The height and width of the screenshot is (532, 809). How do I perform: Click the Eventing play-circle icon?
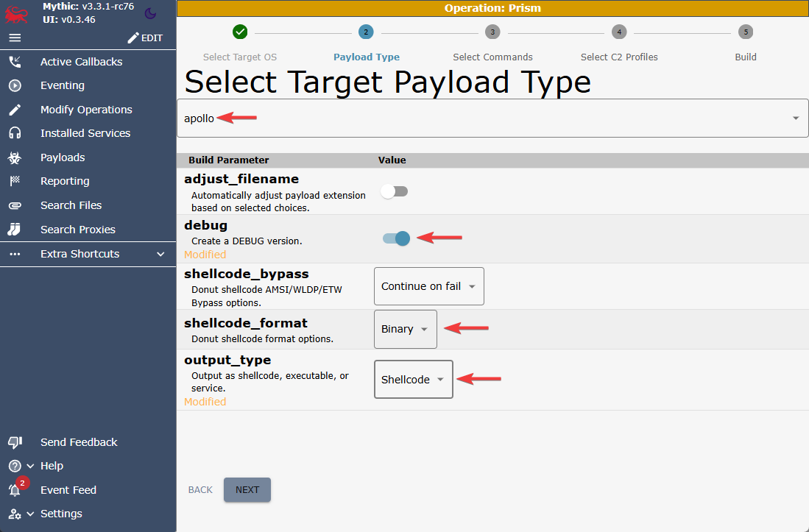coord(15,85)
